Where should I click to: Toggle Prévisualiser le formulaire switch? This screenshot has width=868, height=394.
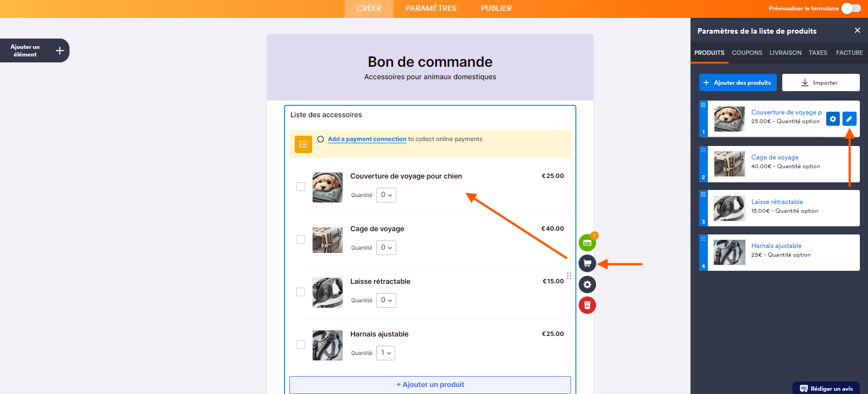[851, 8]
